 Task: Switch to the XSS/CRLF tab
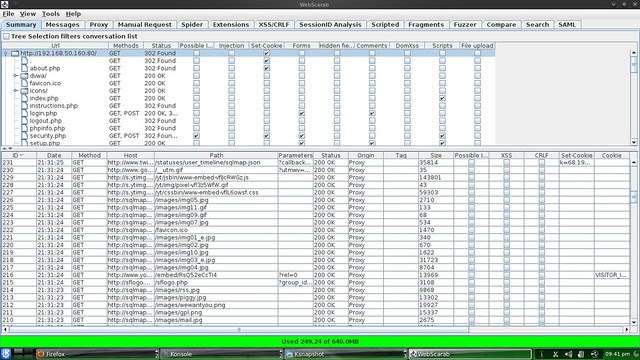[274, 24]
